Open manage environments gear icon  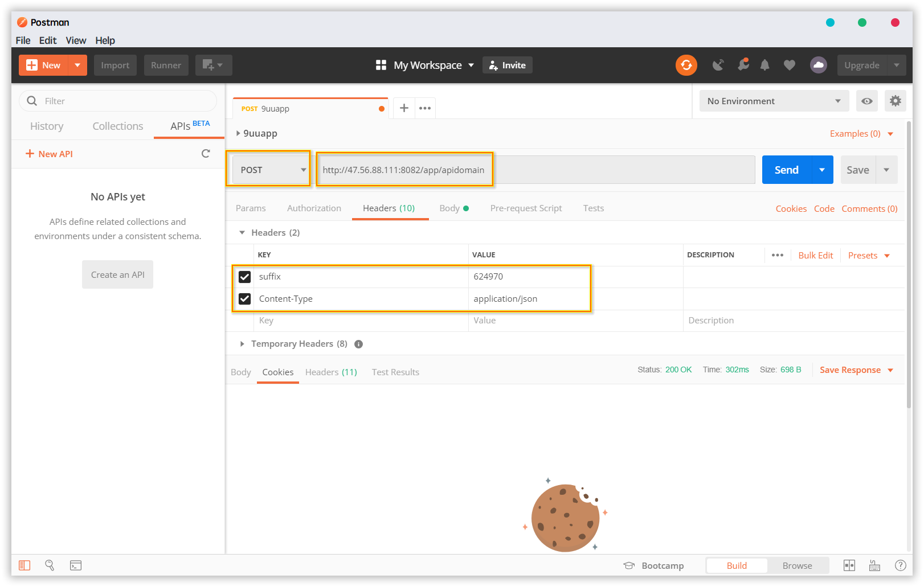[x=896, y=101]
